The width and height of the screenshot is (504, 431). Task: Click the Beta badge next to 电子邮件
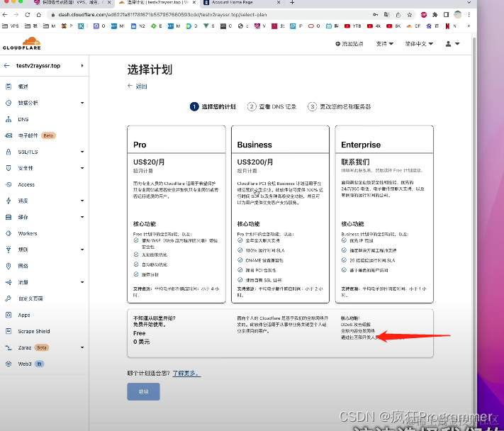pos(48,135)
